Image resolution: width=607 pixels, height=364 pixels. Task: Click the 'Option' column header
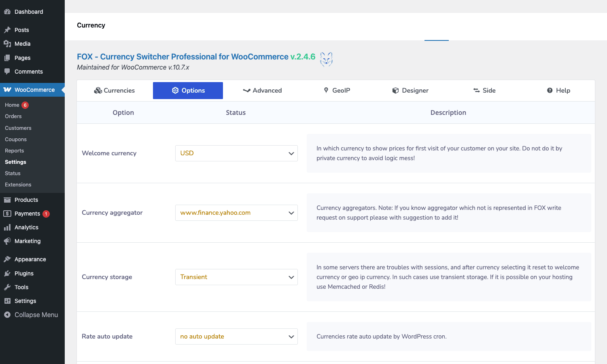click(123, 112)
